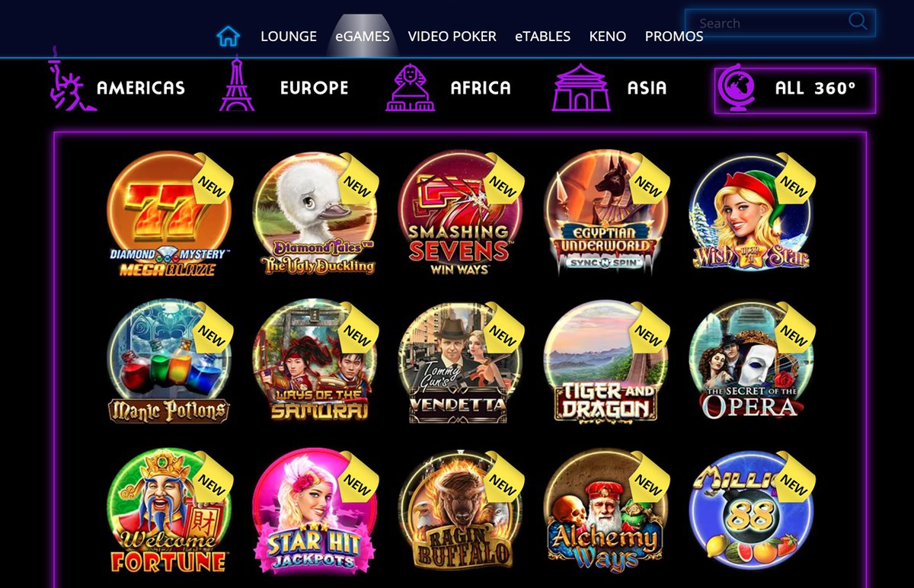Viewport: 914px width, 588px height.
Task: Go to the home page icon
Action: coord(228,36)
